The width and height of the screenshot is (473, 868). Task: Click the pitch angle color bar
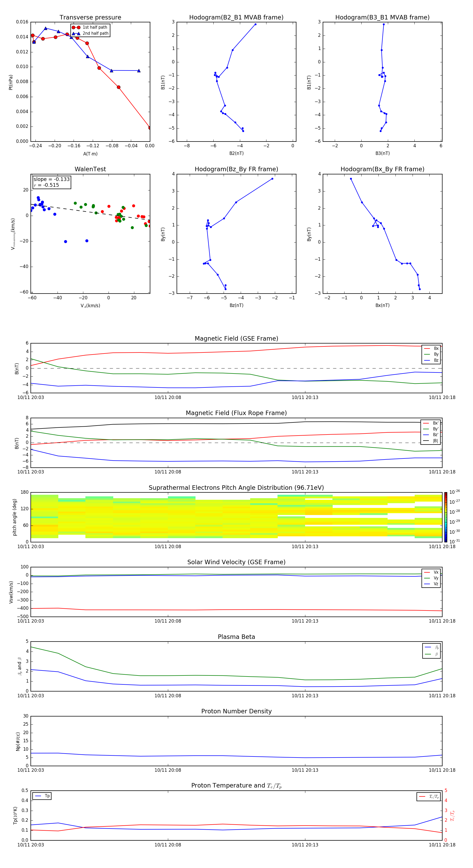(445, 517)
